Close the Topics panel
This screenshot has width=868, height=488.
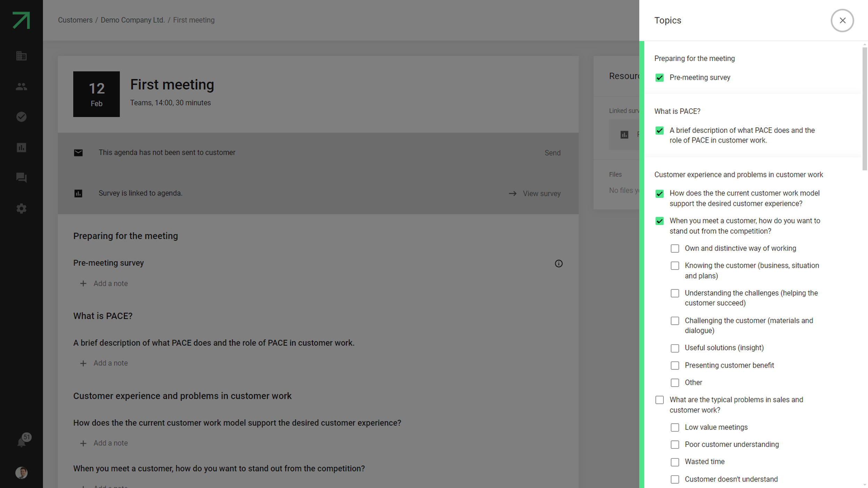pyautogui.click(x=842, y=20)
